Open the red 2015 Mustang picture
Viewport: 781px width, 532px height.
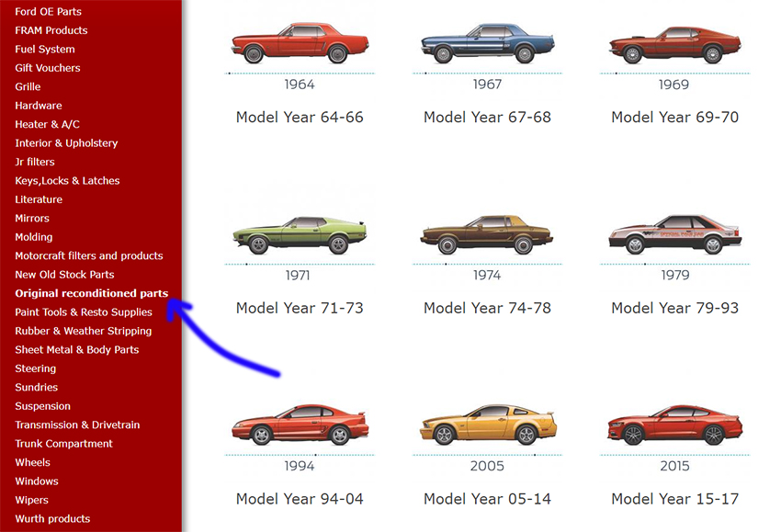click(674, 425)
